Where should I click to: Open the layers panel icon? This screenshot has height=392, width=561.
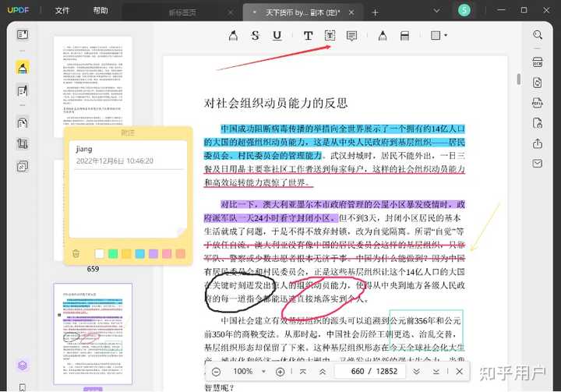click(x=23, y=366)
